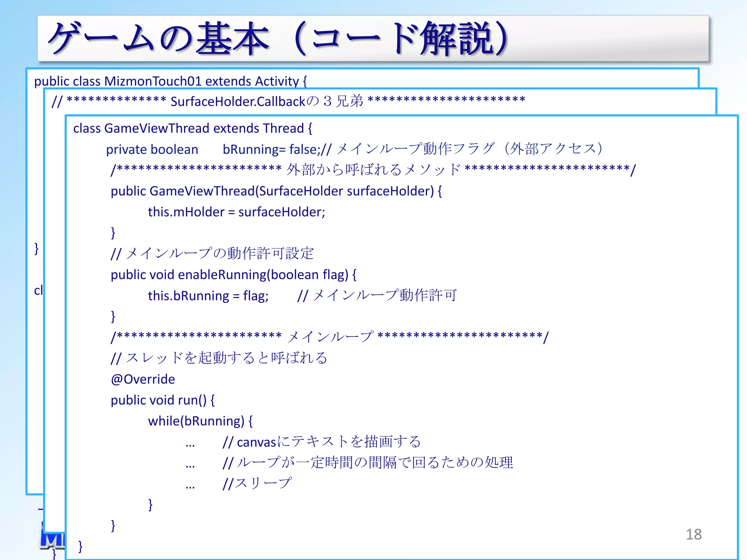Click the 'メインループ' section header comment

pyautogui.click(x=330, y=337)
